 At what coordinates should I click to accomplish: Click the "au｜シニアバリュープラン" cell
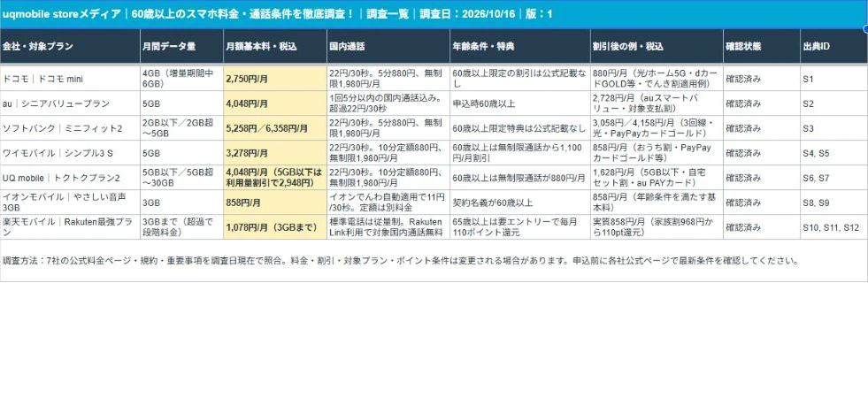[70, 103]
